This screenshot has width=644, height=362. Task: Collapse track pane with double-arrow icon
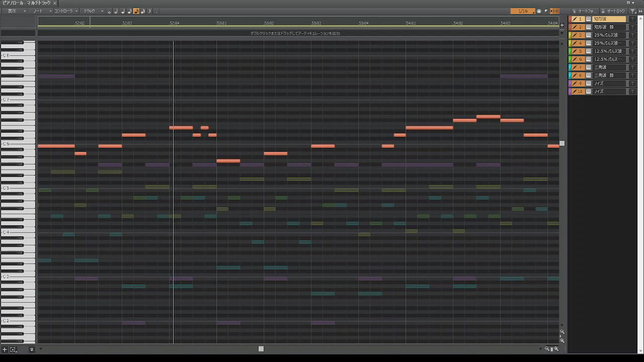(x=640, y=11)
